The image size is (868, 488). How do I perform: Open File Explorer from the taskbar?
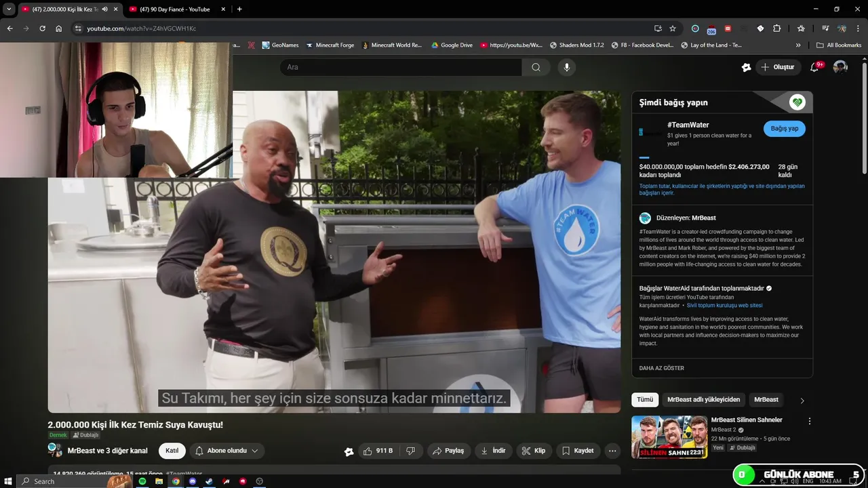coord(159,481)
